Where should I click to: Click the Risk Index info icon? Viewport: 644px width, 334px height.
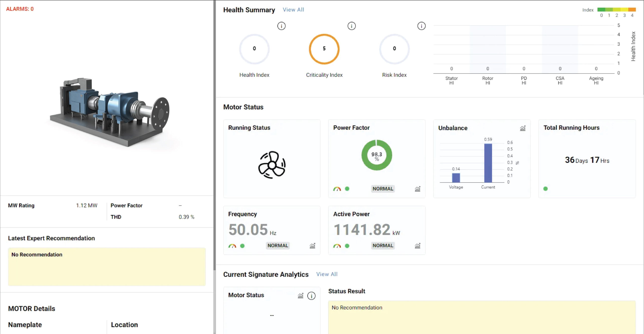tap(421, 26)
